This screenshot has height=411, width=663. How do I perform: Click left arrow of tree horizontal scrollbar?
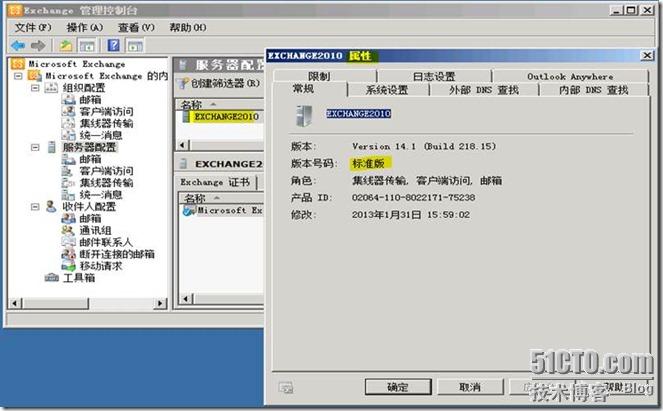pos(15,303)
